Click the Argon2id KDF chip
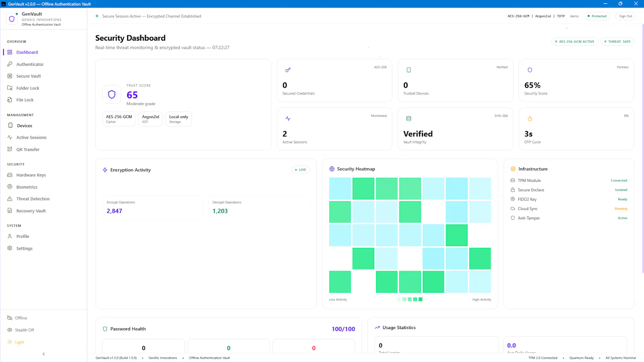 click(151, 119)
